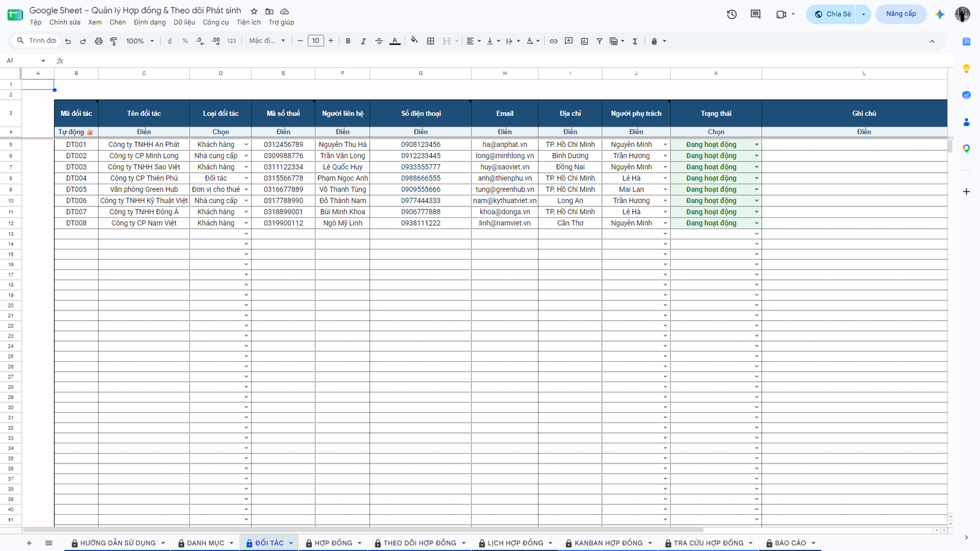Apply italic formatting

point(363,41)
